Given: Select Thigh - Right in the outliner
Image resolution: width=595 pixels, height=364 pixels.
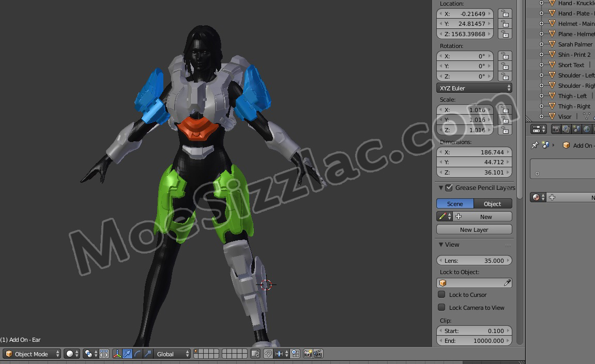Looking at the screenshot, I should coord(574,106).
